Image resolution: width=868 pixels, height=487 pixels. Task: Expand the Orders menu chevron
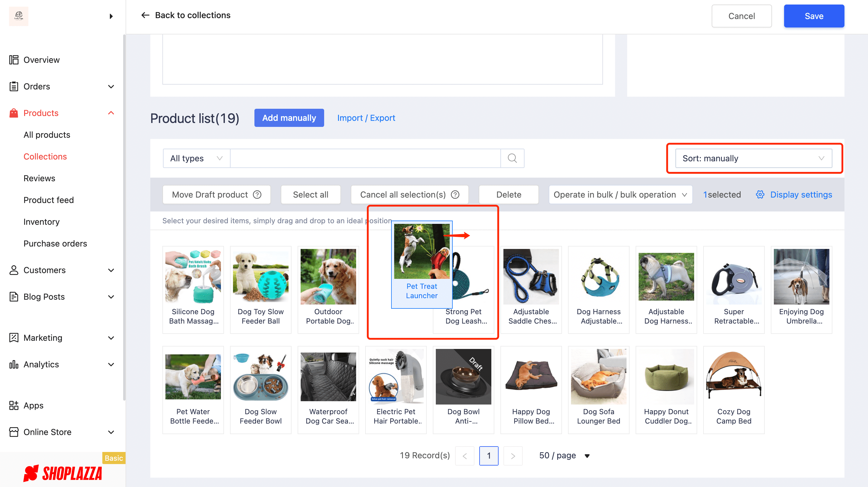pos(111,87)
